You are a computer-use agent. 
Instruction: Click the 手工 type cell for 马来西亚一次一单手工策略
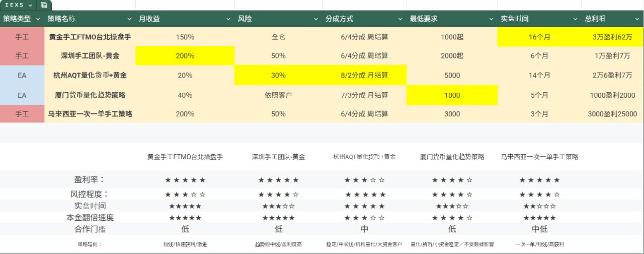[x=22, y=114]
